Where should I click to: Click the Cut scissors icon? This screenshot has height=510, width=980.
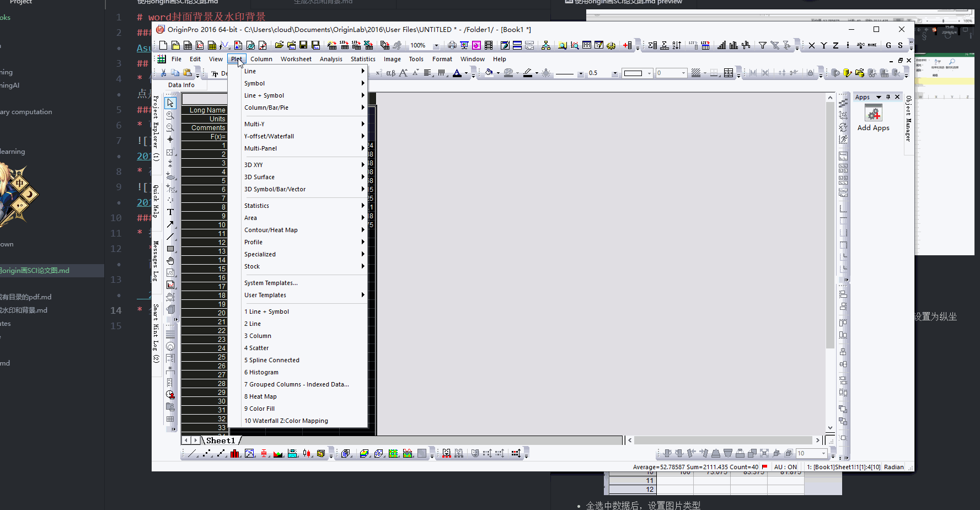tap(163, 73)
